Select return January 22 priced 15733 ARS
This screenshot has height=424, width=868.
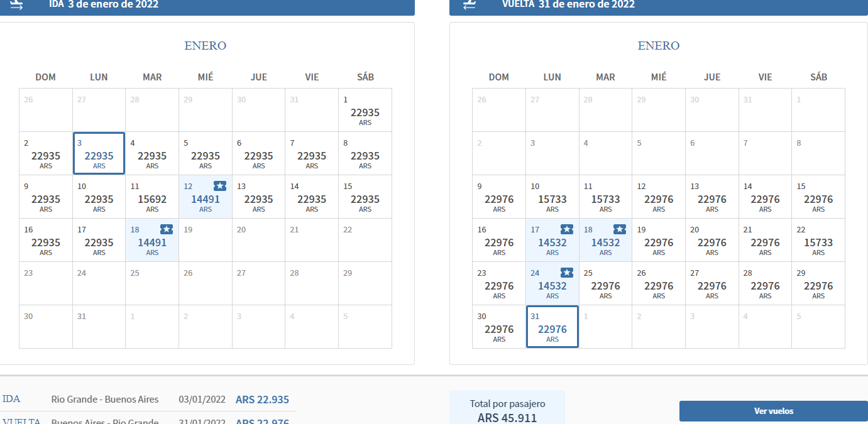pyautogui.click(x=818, y=241)
